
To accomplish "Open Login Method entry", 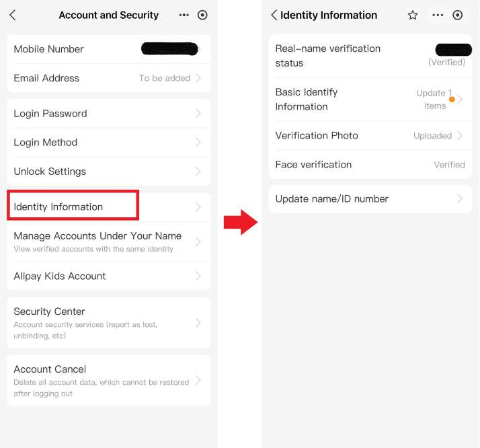I will tap(109, 143).
